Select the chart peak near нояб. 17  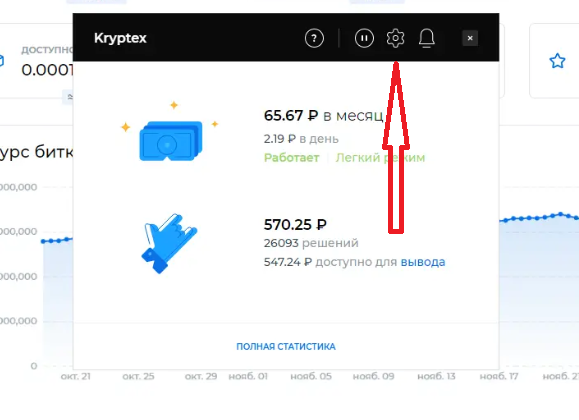coord(561,214)
